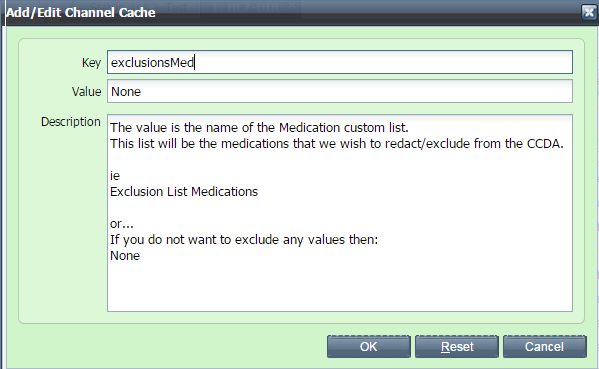Click the Key label
The height and width of the screenshot is (369, 599).
coord(91,63)
